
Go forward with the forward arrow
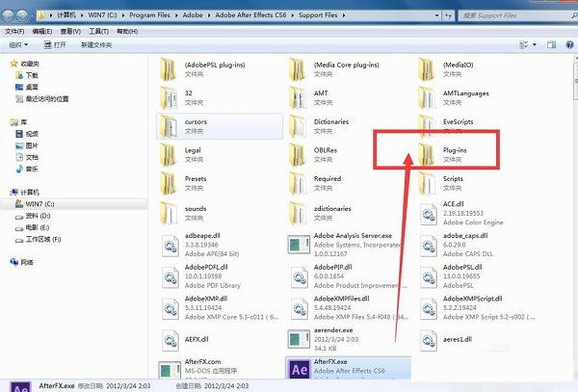click(22, 15)
